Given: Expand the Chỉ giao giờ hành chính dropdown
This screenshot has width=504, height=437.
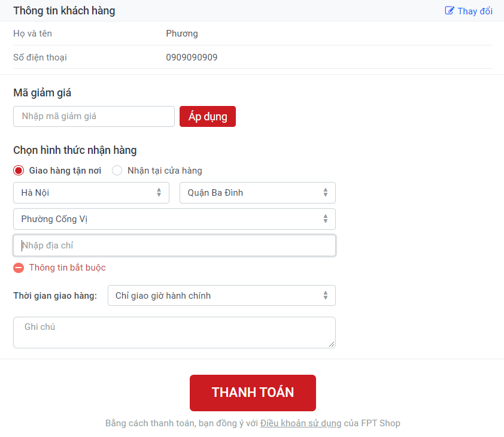Looking at the screenshot, I should 221,295.
